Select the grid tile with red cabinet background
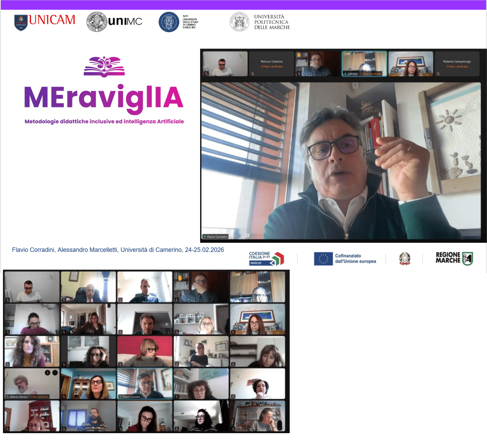The image size is (487, 448). pos(32,416)
